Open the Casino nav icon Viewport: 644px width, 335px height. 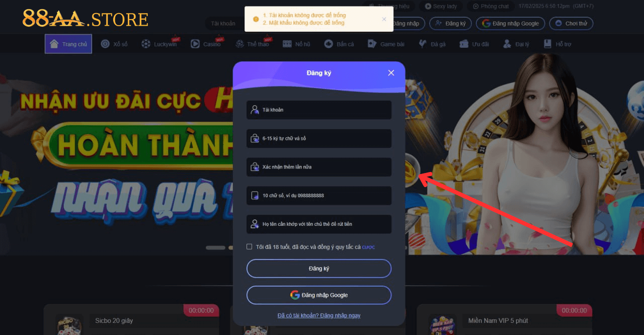tap(195, 44)
